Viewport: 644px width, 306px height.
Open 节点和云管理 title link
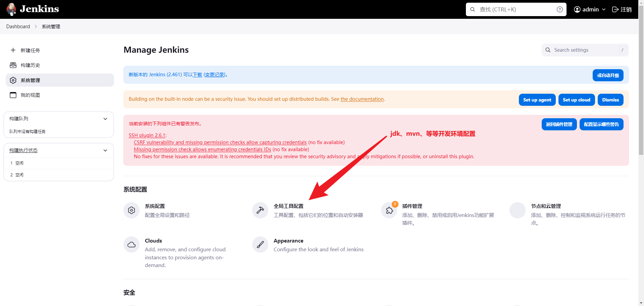546,206
